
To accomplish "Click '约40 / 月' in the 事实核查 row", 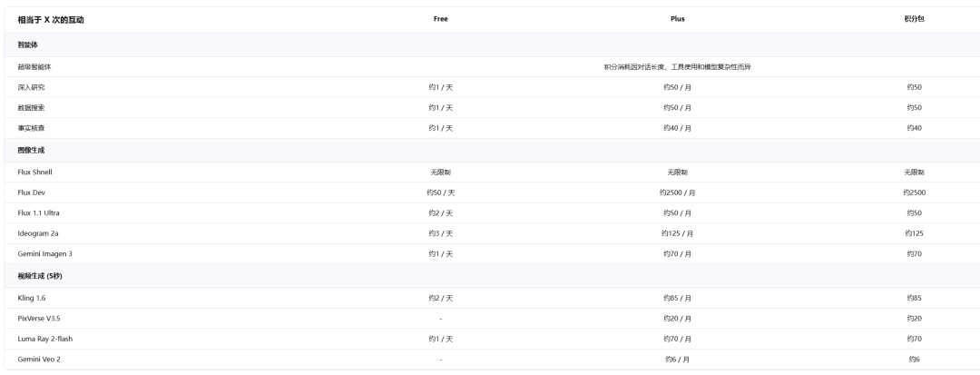I will pyautogui.click(x=678, y=128).
